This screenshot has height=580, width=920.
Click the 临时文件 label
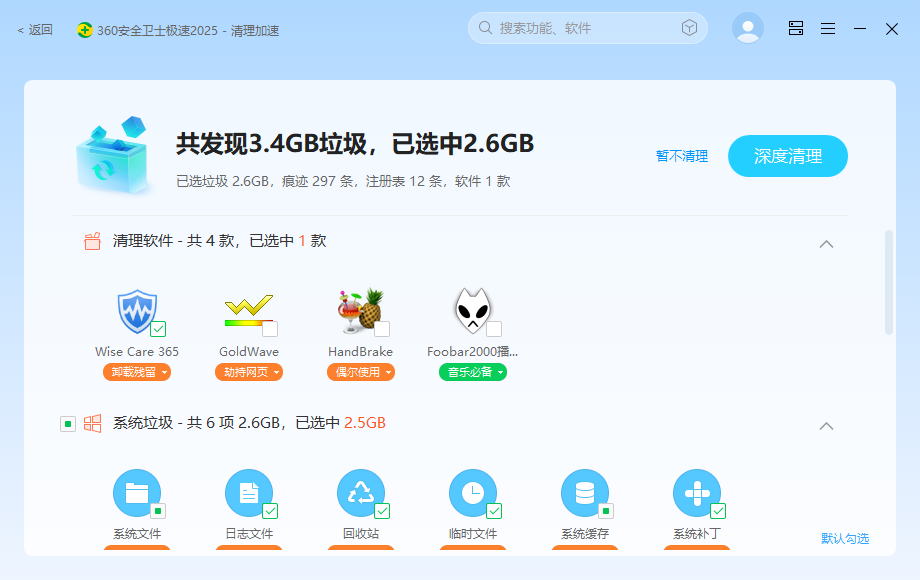pos(473,534)
